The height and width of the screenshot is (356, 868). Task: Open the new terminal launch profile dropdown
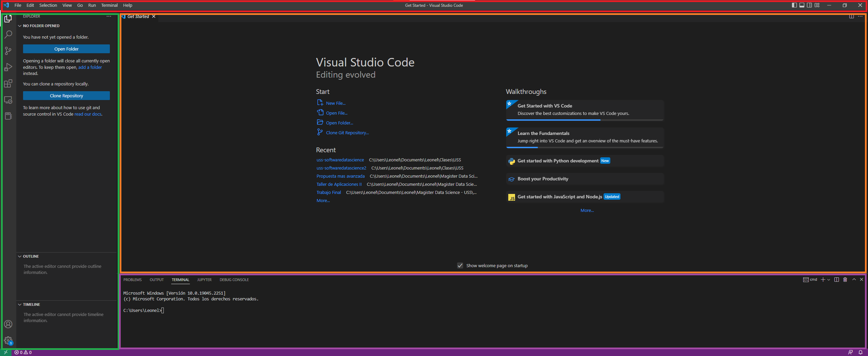point(829,280)
